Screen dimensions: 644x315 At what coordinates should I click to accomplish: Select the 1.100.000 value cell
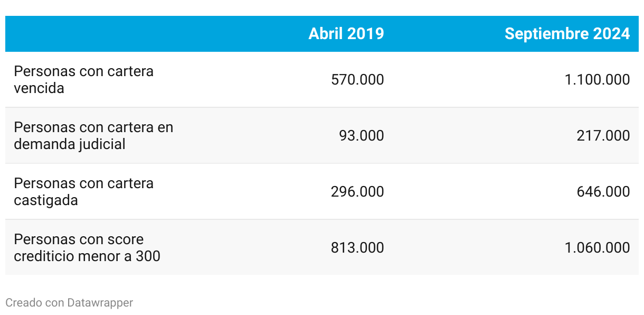597,80
